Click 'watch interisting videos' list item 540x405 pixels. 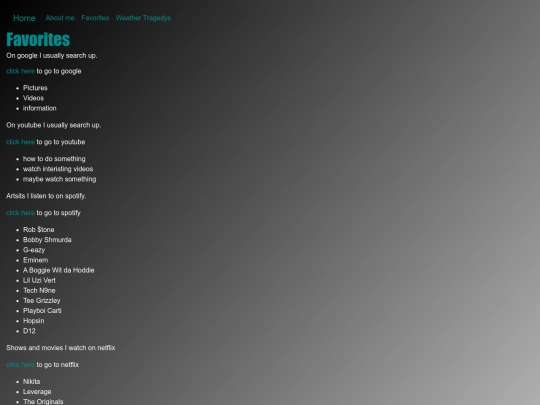[58, 169]
